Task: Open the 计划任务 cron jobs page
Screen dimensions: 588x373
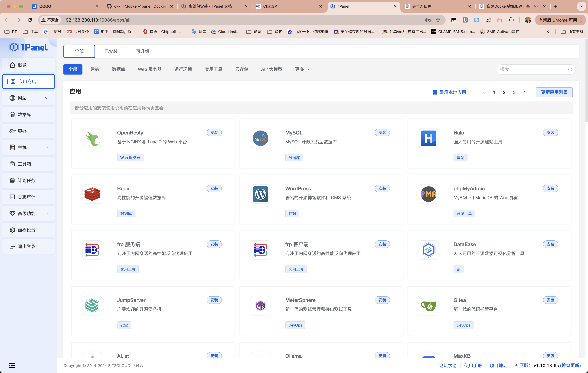Action: point(28,180)
